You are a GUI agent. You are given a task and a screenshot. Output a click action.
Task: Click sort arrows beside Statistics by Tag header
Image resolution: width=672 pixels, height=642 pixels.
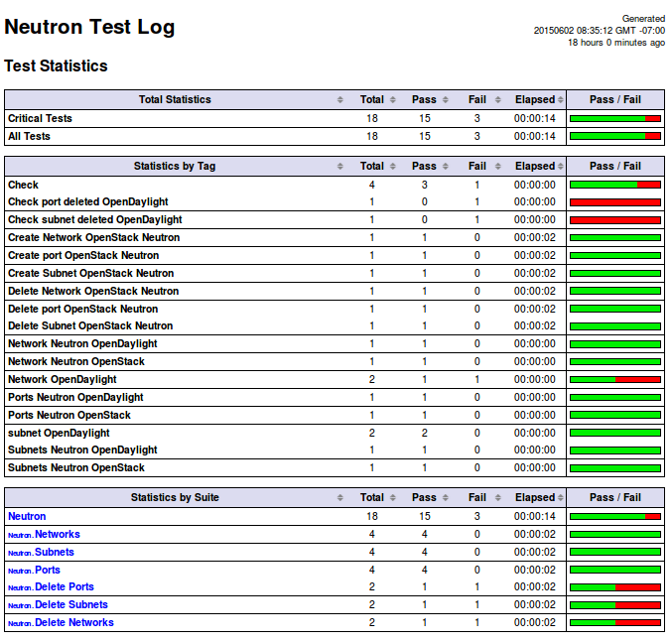[x=340, y=167]
